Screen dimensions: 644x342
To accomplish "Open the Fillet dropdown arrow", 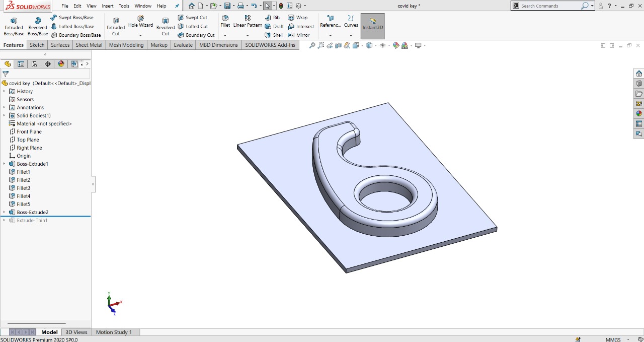I will coord(225,36).
